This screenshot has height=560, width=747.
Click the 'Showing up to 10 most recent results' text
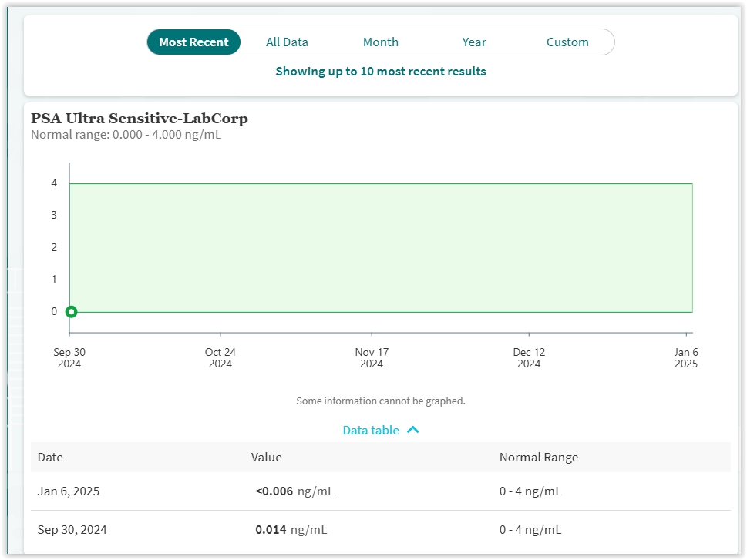381,72
